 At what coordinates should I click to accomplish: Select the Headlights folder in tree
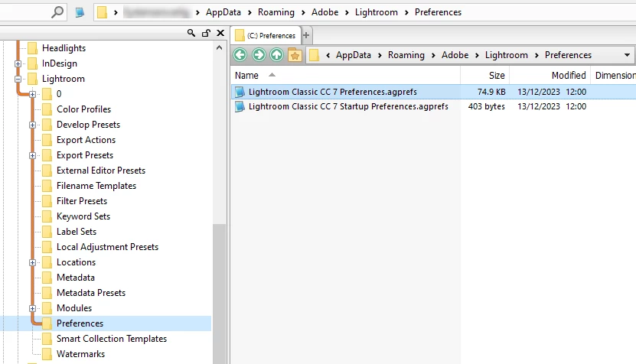pos(64,48)
